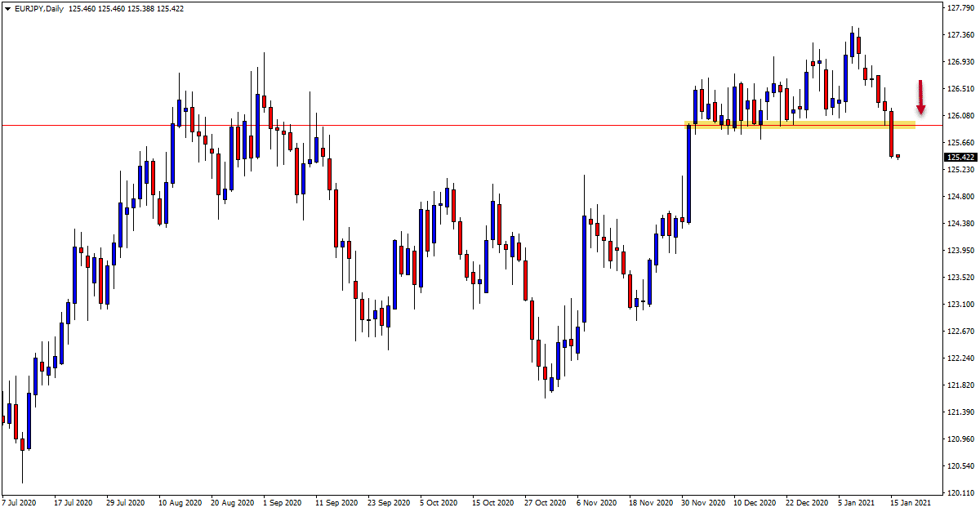Click the 15 Jan 2021 date label

pyautogui.click(x=911, y=503)
